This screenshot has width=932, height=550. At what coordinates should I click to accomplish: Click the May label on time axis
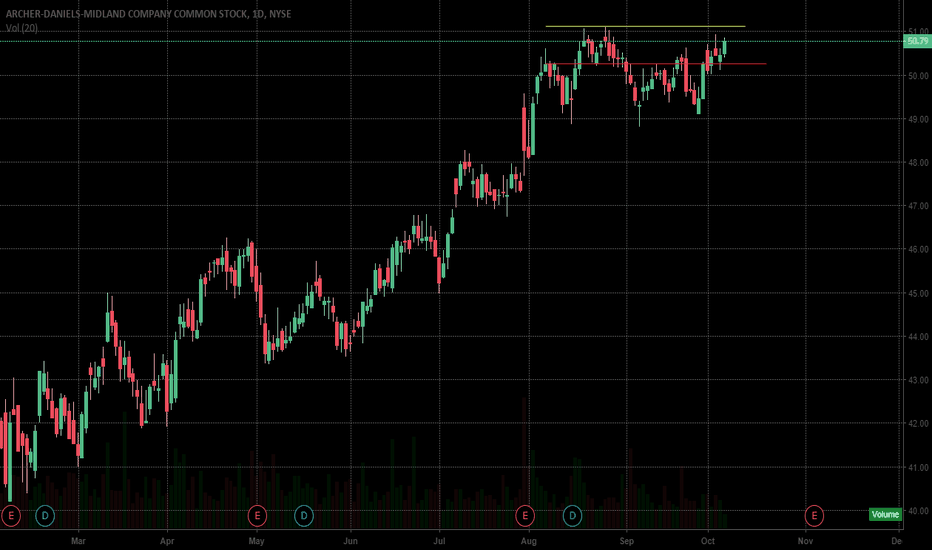pos(256,540)
